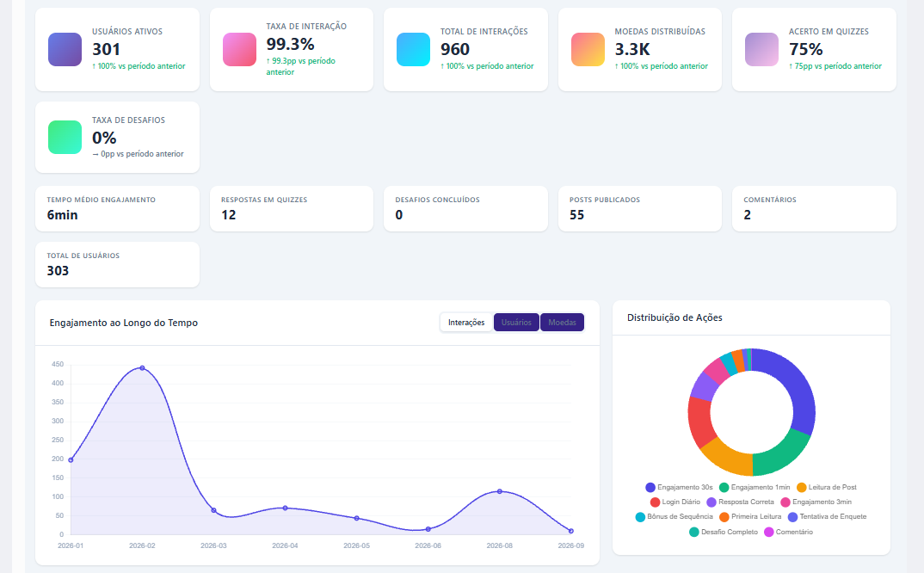Click the 75% quiz accuracy value
Image resolution: width=924 pixels, height=573 pixels.
(805, 50)
